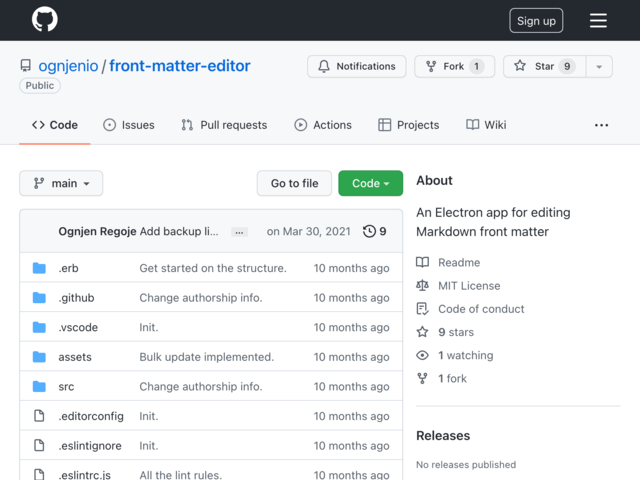The height and width of the screenshot is (480, 640).
Task: Click the star count badge showing 9
Action: [567, 66]
